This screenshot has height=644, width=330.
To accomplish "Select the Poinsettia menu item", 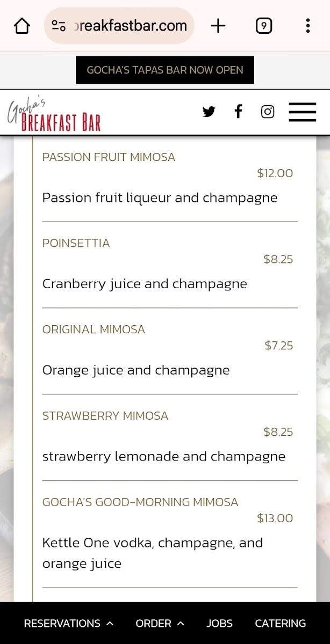I will (76, 243).
